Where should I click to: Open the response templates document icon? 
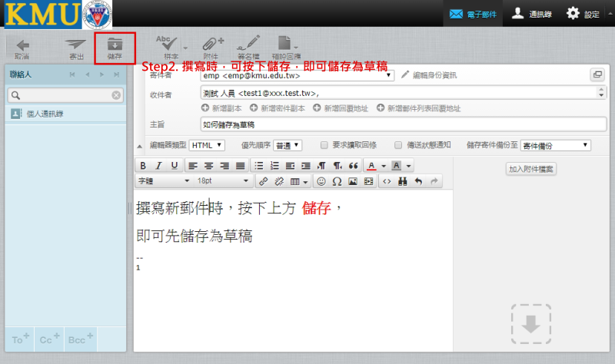point(284,43)
